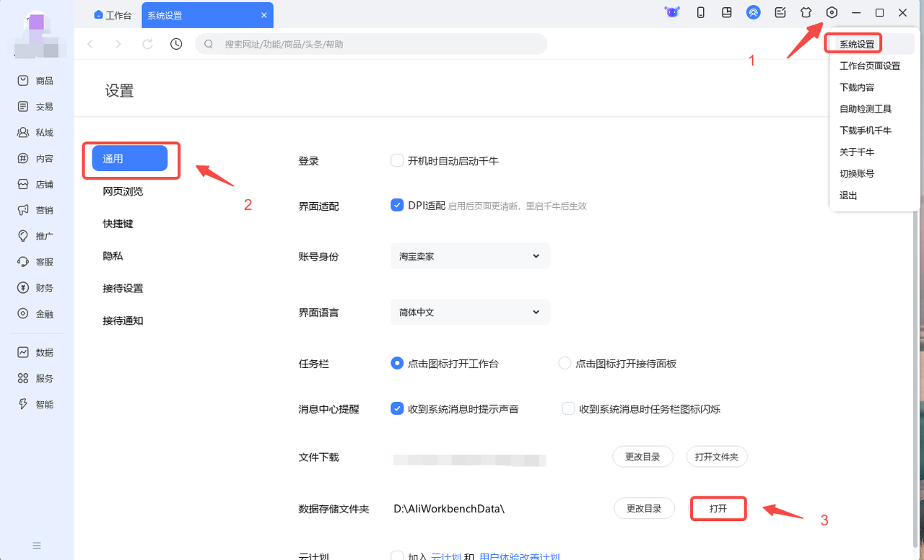Open the 营销 section in the sidebar
Viewport: 924px width, 560px height.
36,211
